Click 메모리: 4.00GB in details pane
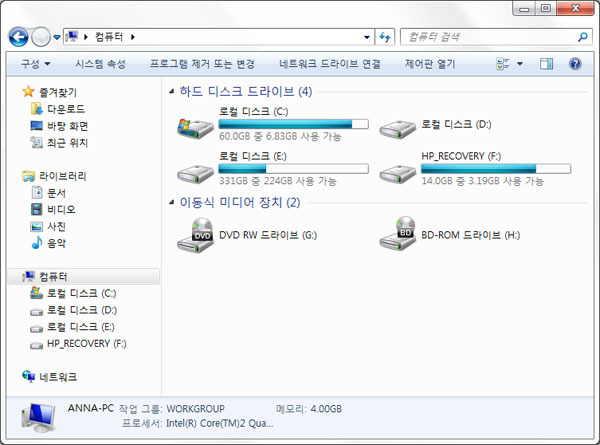This screenshot has width=600, height=445. pyautogui.click(x=309, y=409)
